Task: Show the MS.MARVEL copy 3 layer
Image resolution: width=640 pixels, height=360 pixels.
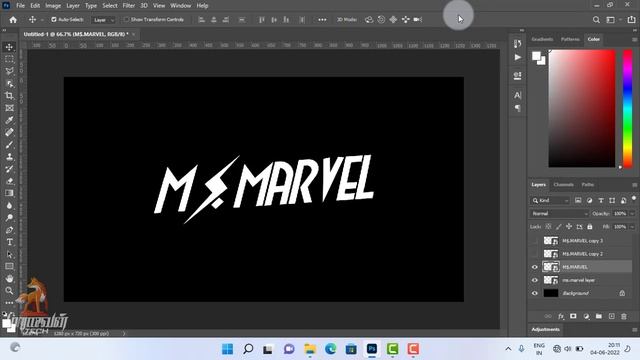Action: pyautogui.click(x=535, y=241)
